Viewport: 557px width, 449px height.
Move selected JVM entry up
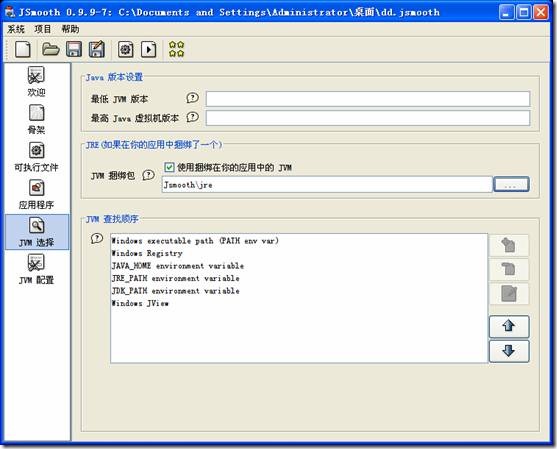[x=509, y=326]
